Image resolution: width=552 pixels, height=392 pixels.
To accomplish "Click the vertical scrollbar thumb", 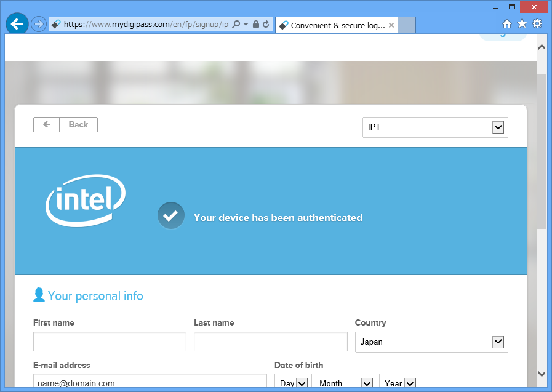I will tap(542, 151).
